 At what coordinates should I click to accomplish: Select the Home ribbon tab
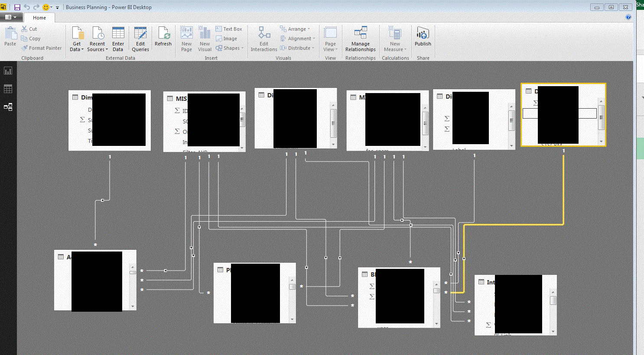click(39, 18)
